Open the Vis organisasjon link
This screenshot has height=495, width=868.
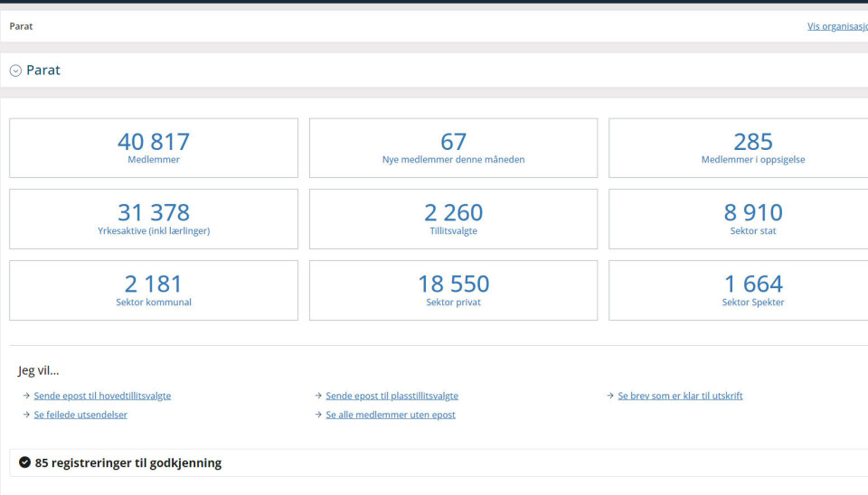click(837, 26)
